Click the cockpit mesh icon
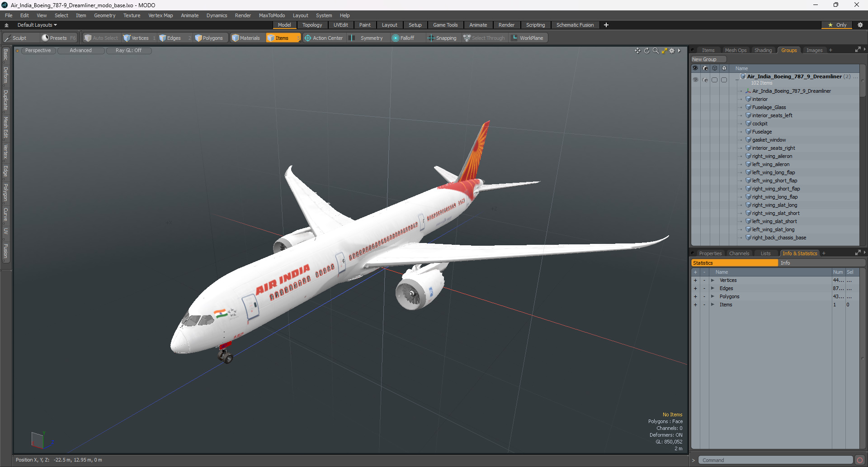 click(x=748, y=124)
